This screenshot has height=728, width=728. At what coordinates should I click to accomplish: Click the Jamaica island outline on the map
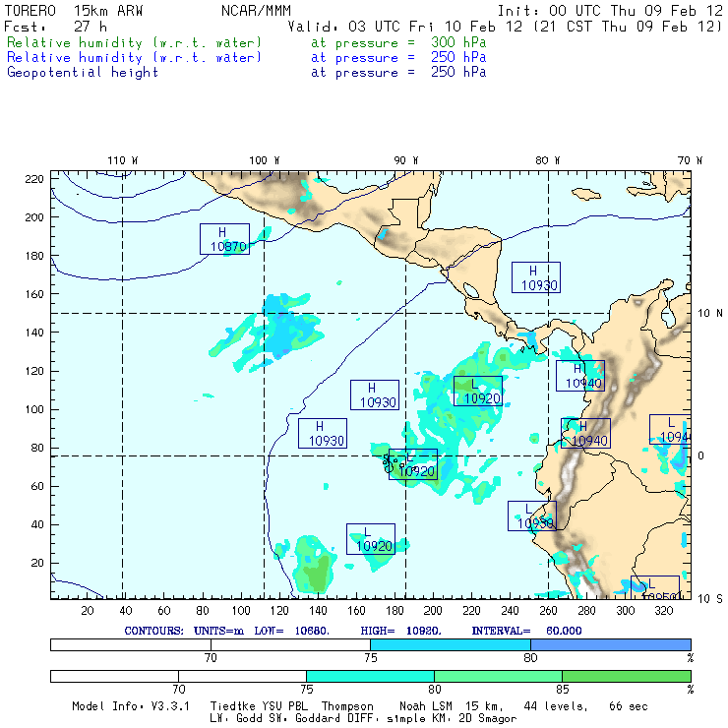(x=586, y=194)
